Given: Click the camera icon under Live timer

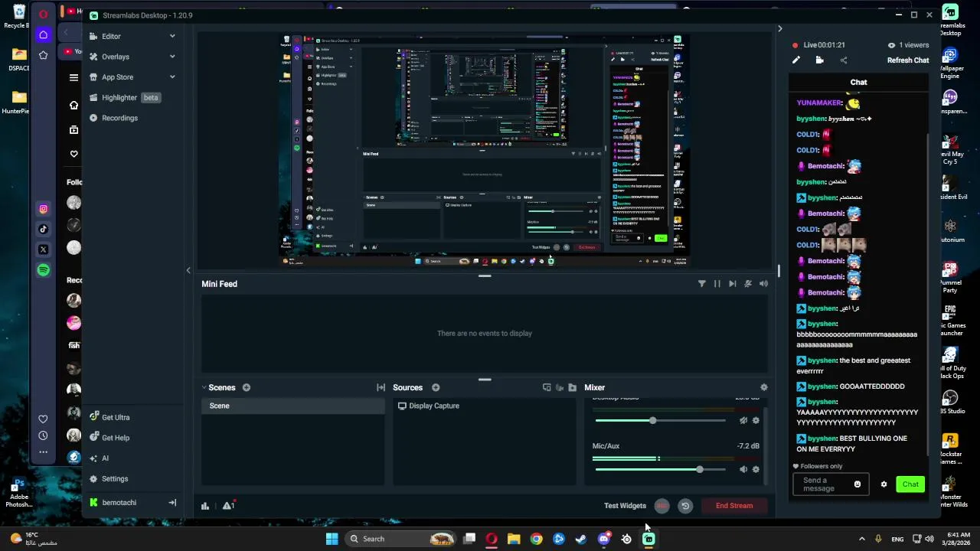Looking at the screenshot, I should (819, 60).
